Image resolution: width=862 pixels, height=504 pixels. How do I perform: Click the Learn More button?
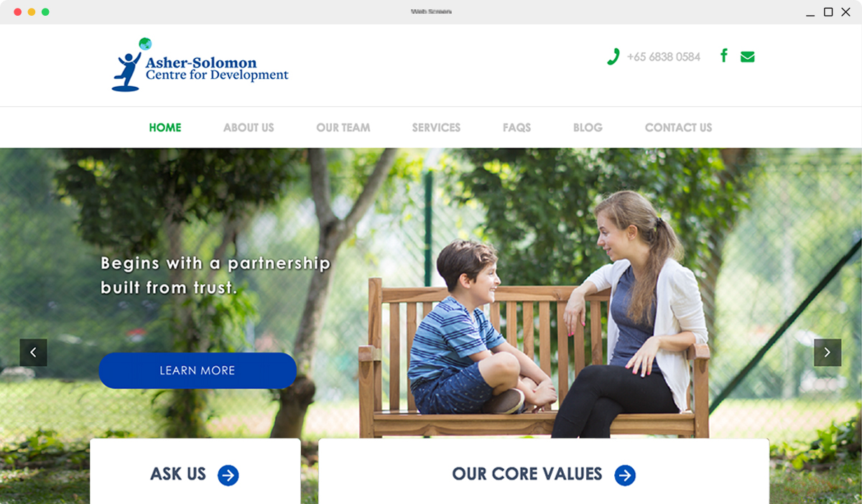[x=198, y=370]
